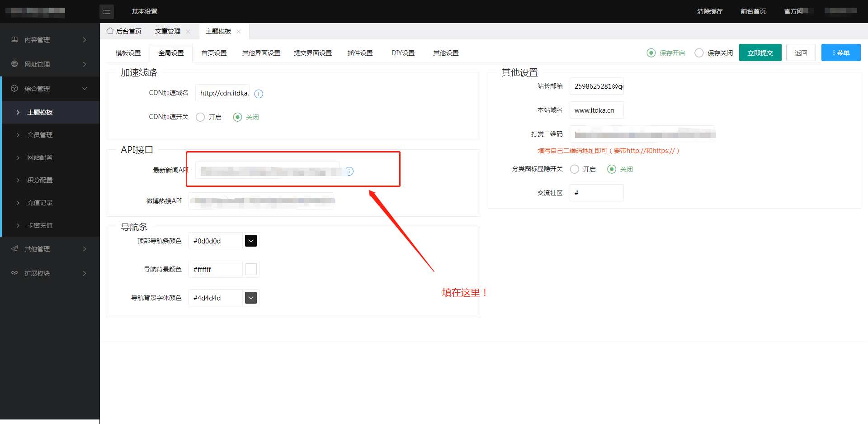Click the 立即提交 button

coord(760,53)
